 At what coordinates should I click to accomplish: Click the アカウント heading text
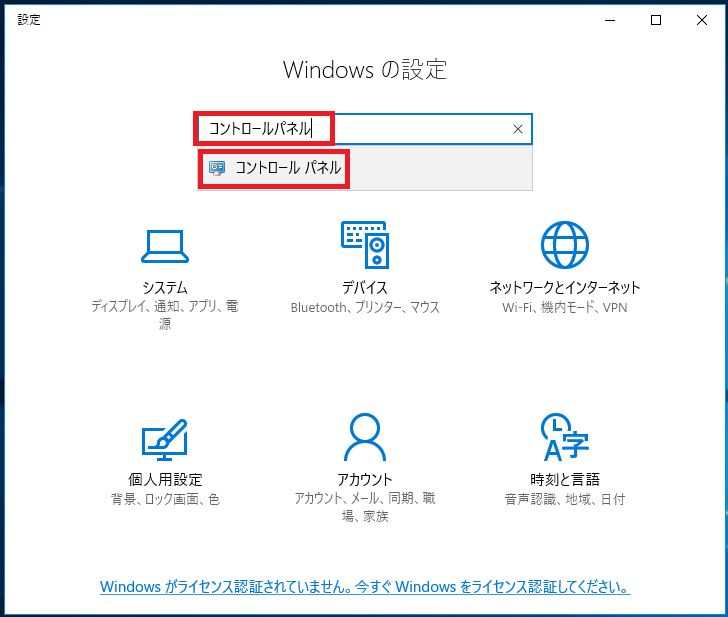(x=365, y=479)
